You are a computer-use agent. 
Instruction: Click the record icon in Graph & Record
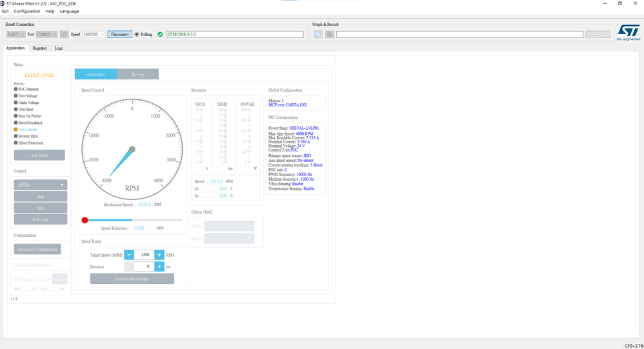pos(329,34)
